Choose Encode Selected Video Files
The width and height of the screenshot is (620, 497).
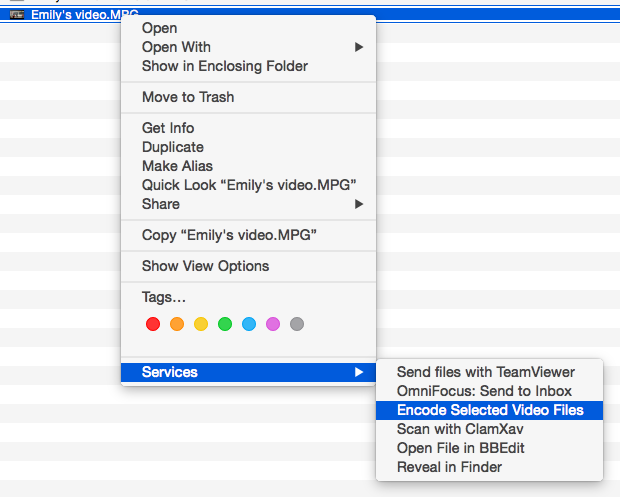pos(490,410)
